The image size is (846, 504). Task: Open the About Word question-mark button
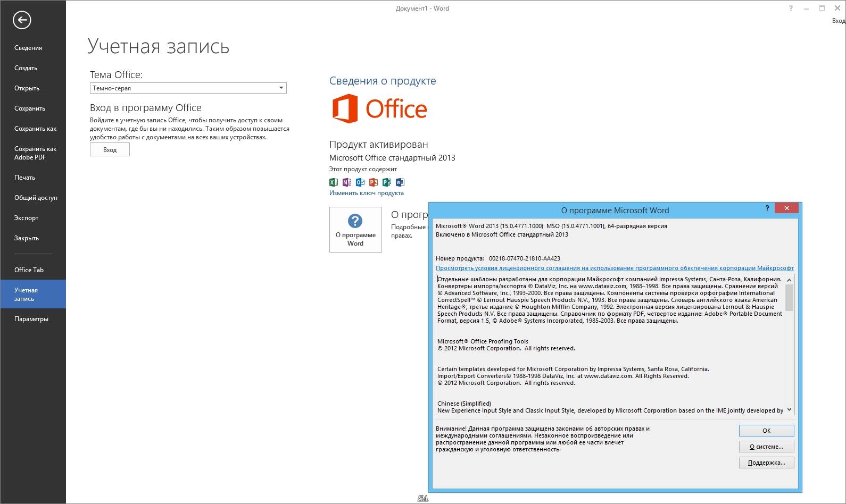point(355,230)
